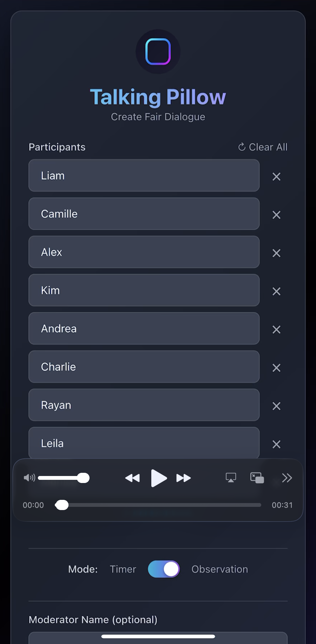Image resolution: width=316 pixels, height=644 pixels.
Task: Switch Mode toggle to Observation
Action: pyautogui.click(x=163, y=569)
